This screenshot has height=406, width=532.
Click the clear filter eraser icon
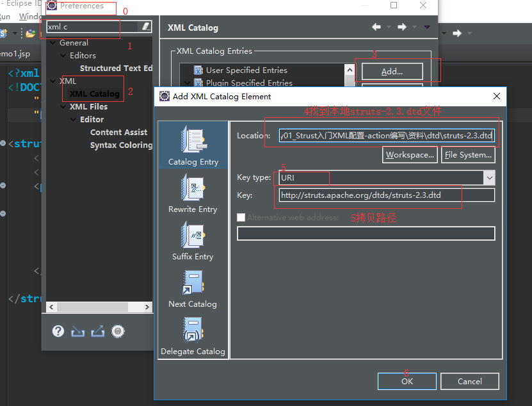coord(145,26)
